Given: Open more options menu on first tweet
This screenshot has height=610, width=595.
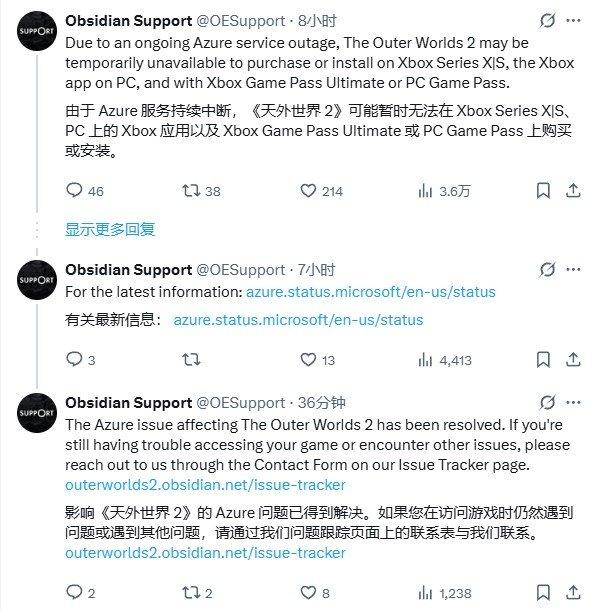Looking at the screenshot, I should (573, 20).
